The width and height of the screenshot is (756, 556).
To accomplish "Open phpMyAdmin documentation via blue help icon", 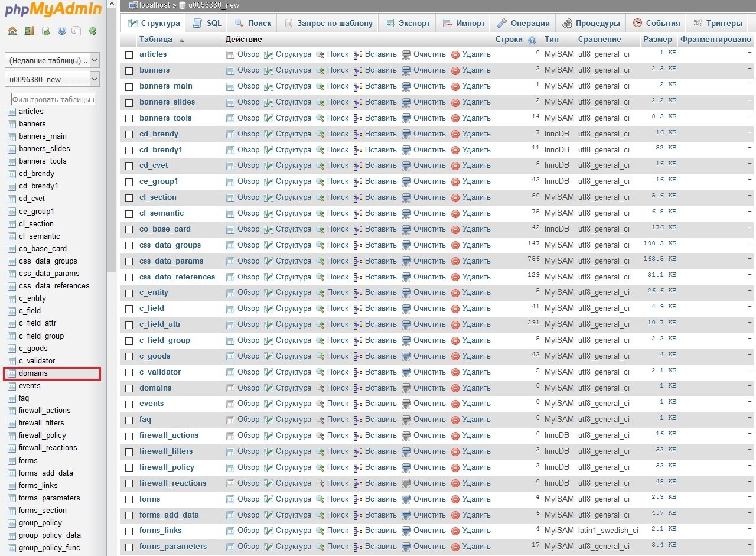I will click(62, 31).
